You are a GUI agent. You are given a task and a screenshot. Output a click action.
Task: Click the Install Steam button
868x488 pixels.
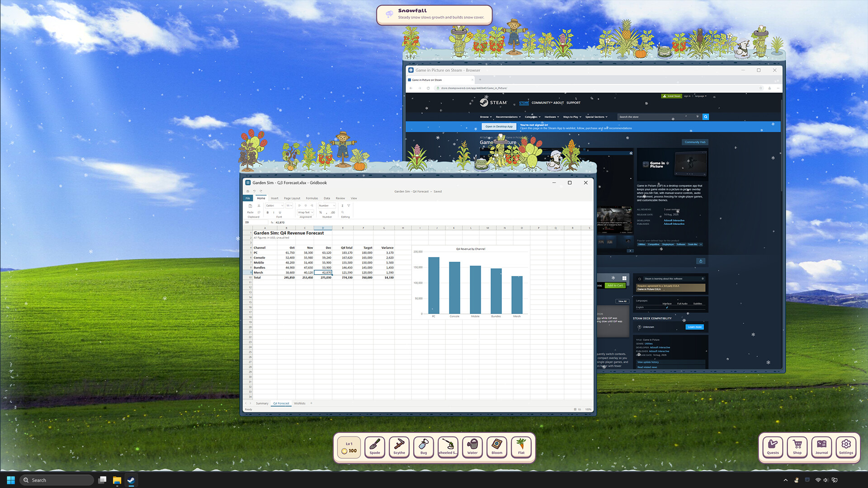[x=671, y=96]
